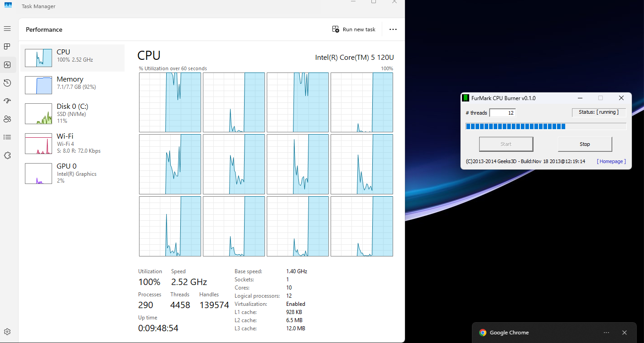Click the Google Chrome notification icon
The height and width of the screenshot is (343, 644).
(x=483, y=333)
